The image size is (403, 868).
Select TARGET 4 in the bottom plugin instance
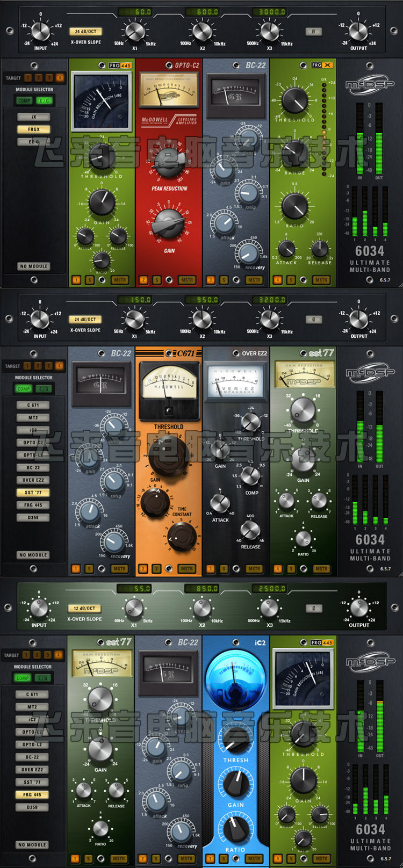coord(58,655)
